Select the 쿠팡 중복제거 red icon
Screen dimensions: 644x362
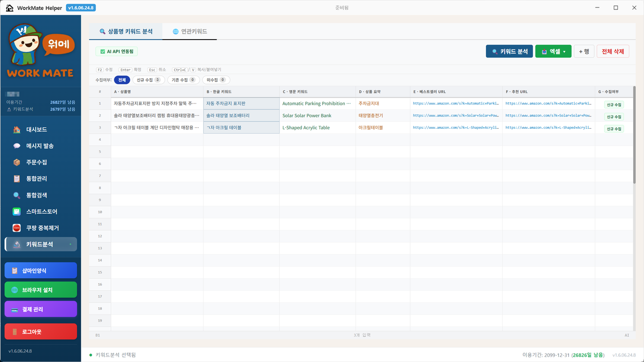point(17,228)
